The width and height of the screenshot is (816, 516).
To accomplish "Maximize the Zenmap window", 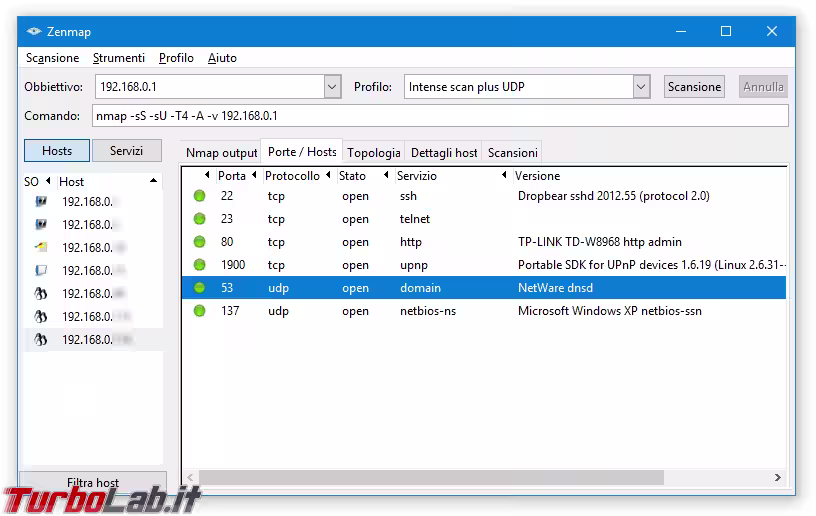I will (725, 31).
